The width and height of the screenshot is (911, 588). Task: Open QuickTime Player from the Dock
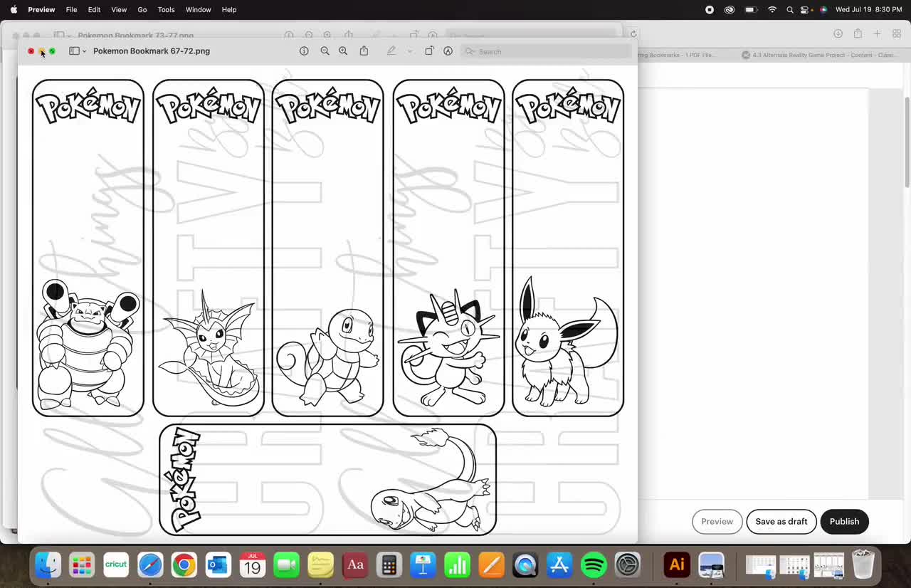point(525,565)
